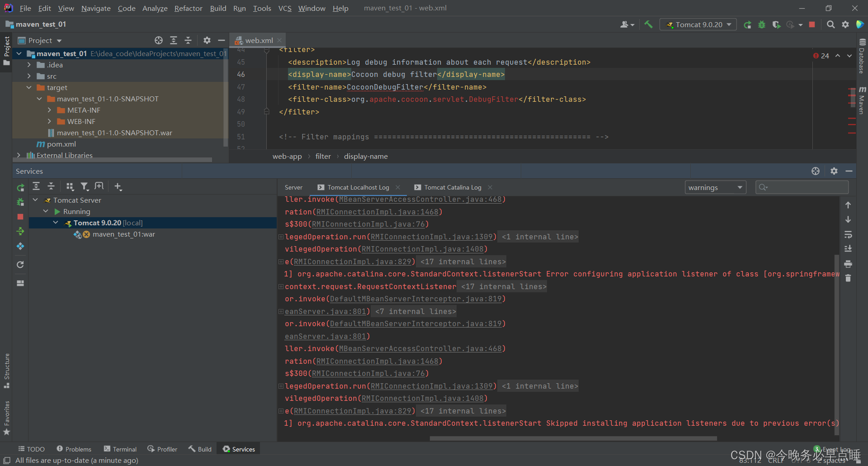Click Add Service plus icon

point(118,186)
